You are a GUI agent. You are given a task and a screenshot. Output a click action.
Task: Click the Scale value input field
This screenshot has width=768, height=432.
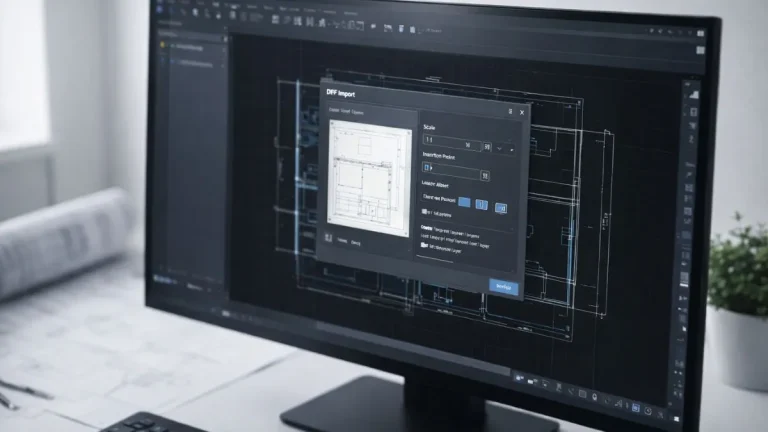451,143
